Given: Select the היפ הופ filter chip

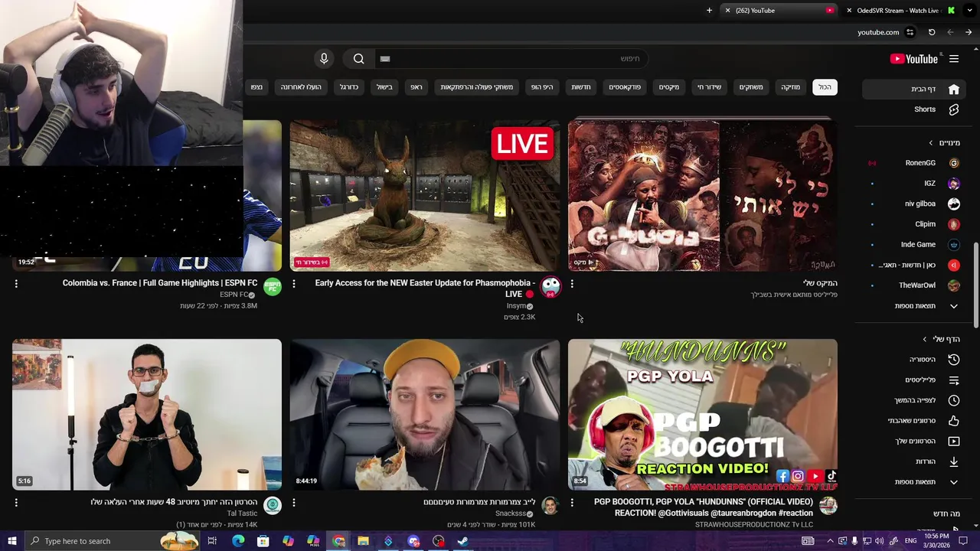Looking at the screenshot, I should pos(542,87).
